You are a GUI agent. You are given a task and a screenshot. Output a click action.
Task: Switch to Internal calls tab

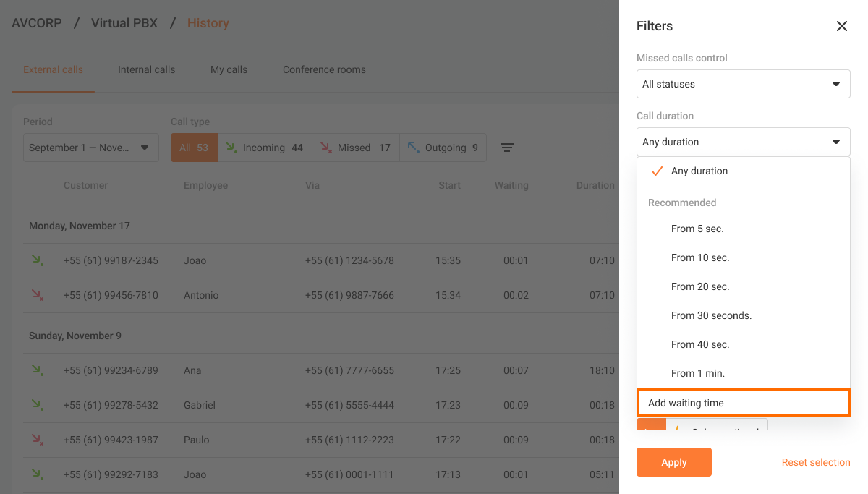pyautogui.click(x=147, y=70)
